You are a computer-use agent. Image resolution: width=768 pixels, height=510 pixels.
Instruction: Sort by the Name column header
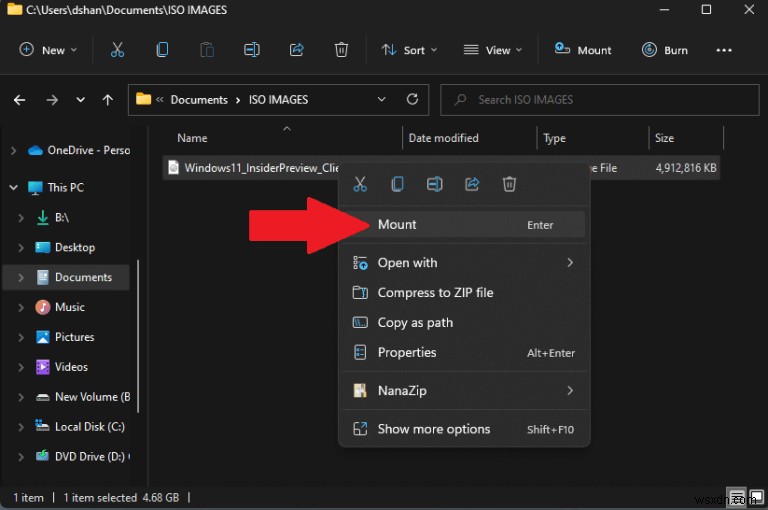[192, 138]
